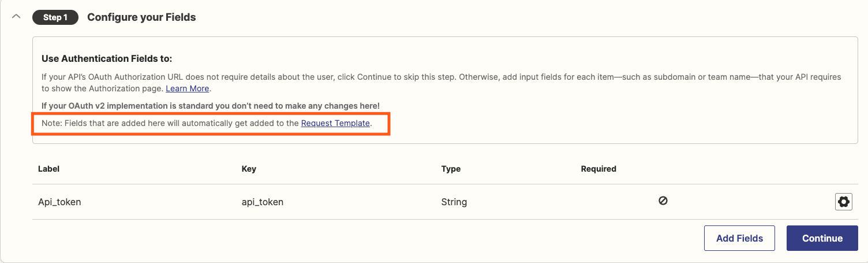Select the Api_token label cell
This screenshot has height=263, width=868.
(x=59, y=202)
